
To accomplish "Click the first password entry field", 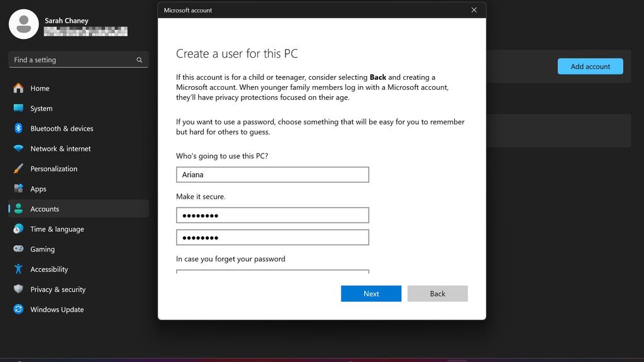I will [x=272, y=215].
